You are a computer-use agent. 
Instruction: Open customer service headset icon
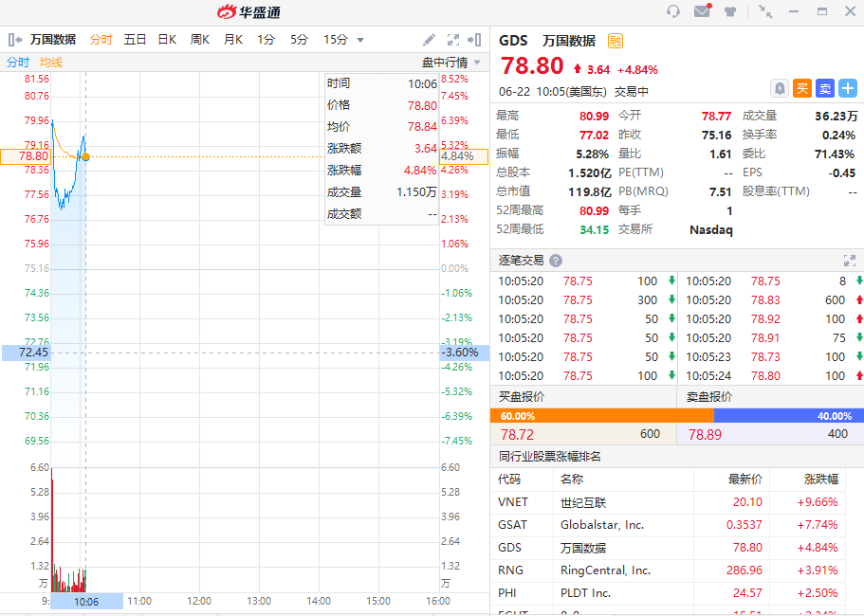point(673,11)
